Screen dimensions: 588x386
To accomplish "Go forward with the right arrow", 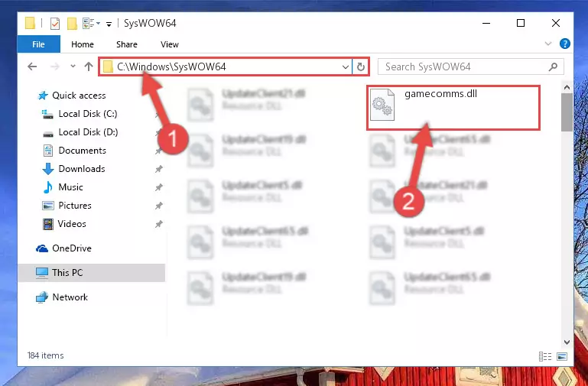I will [x=55, y=66].
